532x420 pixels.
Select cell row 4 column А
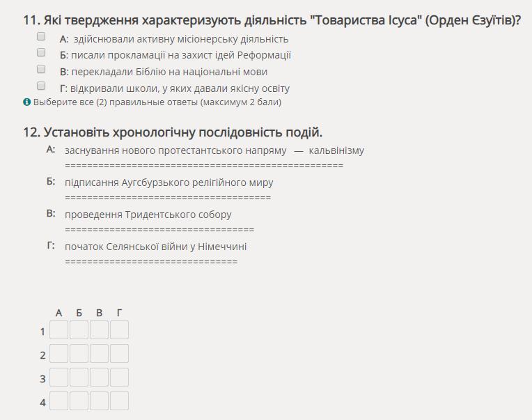pyautogui.click(x=58, y=401)
